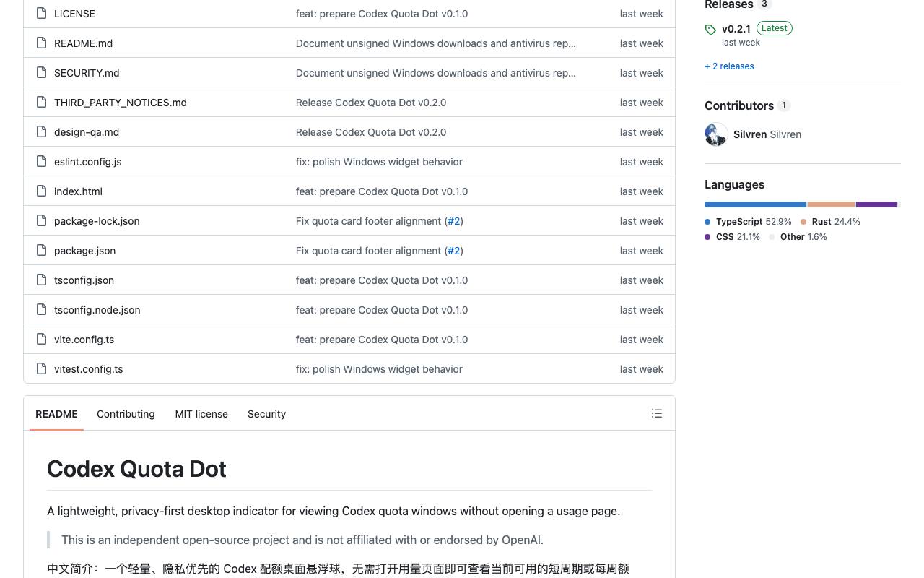Select the Rust 24.4% language entry

(x=830, y=222)
